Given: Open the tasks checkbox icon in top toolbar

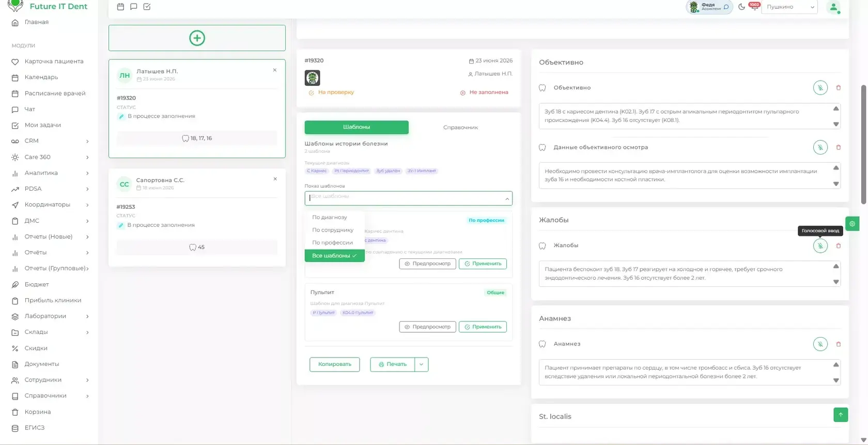Looking at the screenshot, I should (x=147, y=7).
